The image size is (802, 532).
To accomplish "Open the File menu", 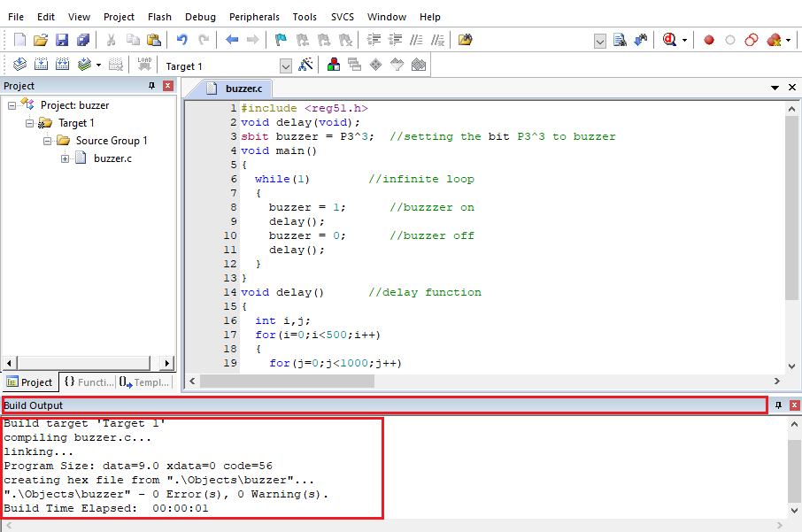I will tap(16, 17).
